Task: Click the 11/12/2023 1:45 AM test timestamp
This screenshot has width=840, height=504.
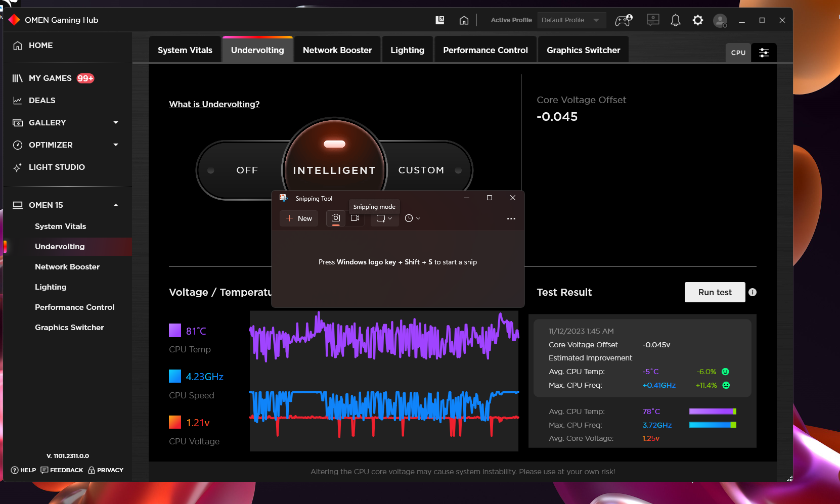Action: [581, 331]
